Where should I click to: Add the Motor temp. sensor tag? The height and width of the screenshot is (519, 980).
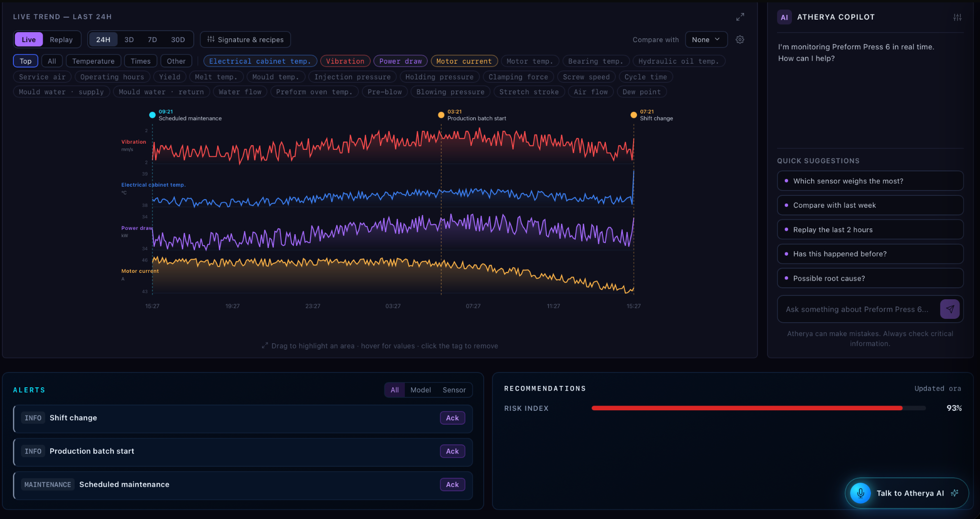[530, 61]
